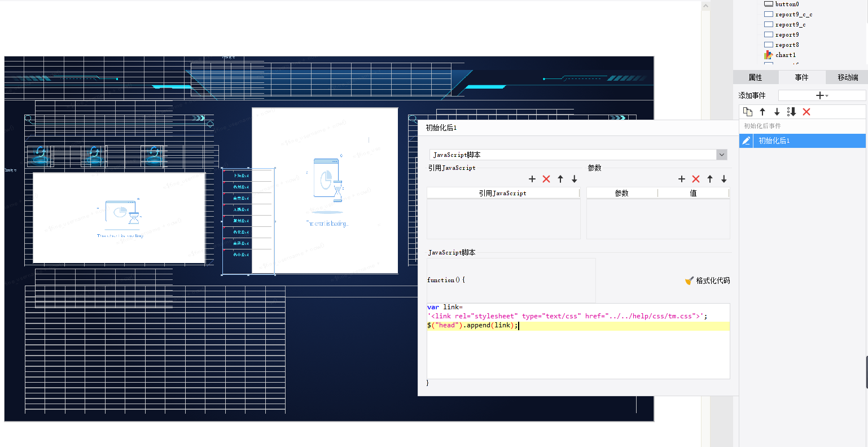This screenshot has width=868, height=447.
Task: Switch to the 事件 tab
Action: point(801,77)
